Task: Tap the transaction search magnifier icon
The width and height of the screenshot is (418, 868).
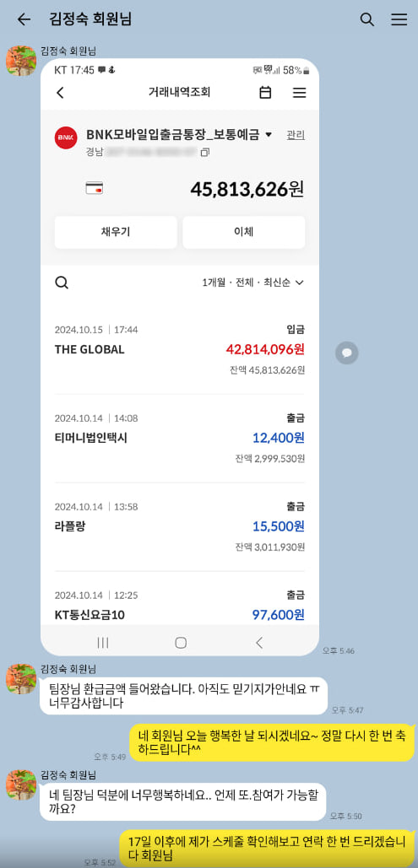Action: click(62, 283)
